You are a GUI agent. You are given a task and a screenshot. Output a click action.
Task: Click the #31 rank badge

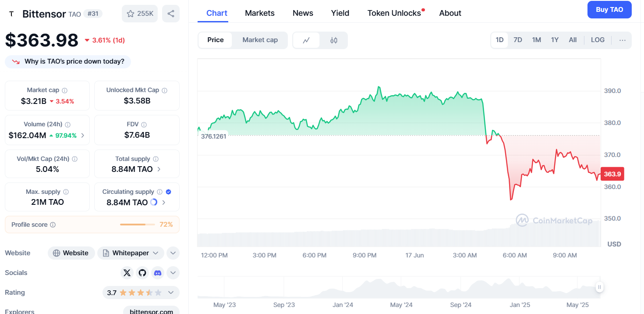point(93,14)
